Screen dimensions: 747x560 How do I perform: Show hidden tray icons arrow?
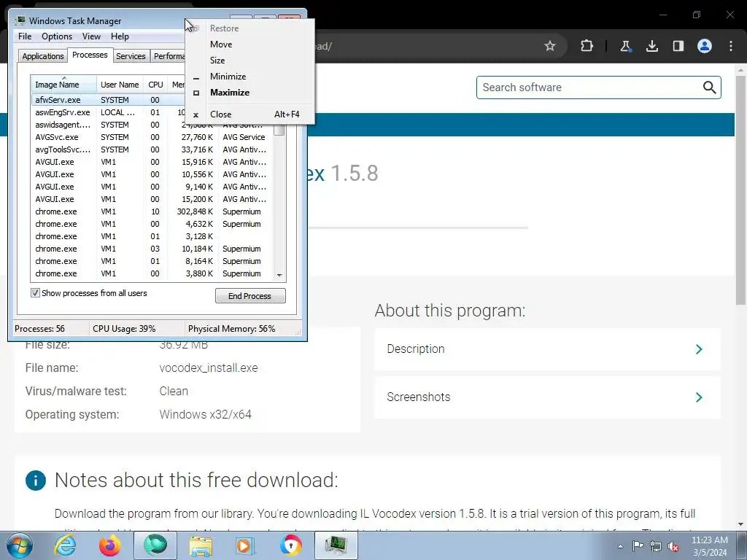[620, 546]
